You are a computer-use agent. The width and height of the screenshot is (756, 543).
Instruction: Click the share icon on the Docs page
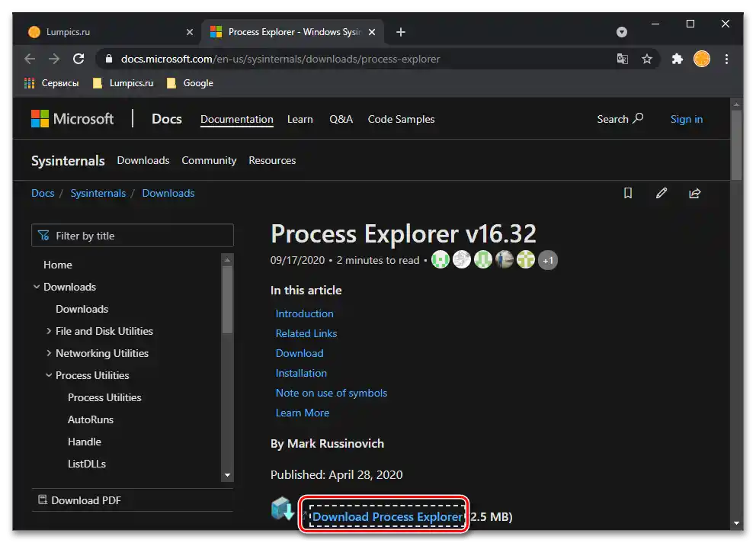(x=694, y=194)
